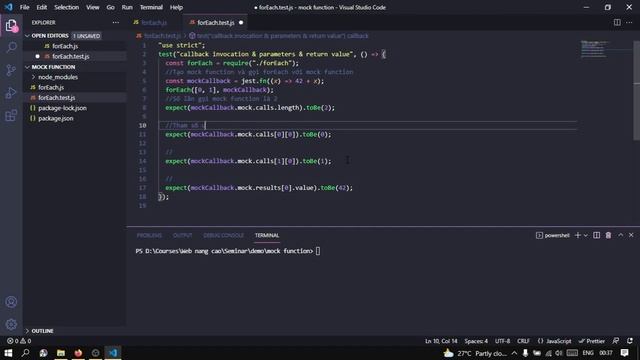Split the terminal panel
Viewport: 640px width, 360px height.
596,235
